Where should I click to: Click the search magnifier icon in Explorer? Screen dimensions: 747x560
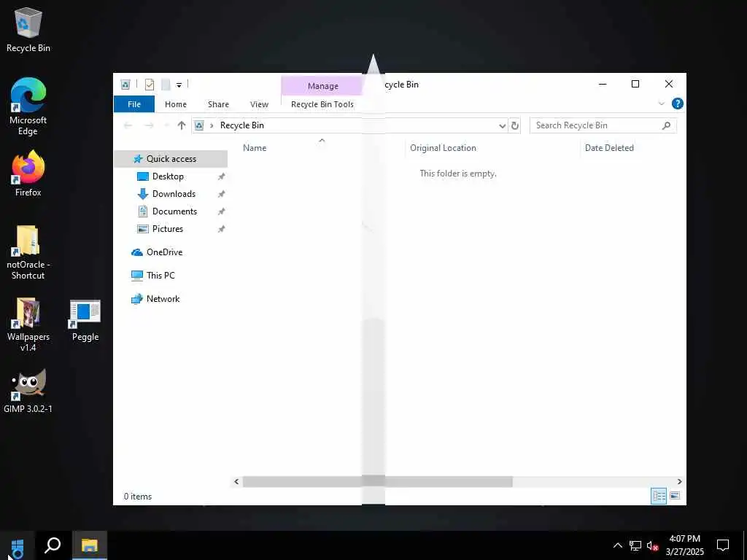[666, 125]
